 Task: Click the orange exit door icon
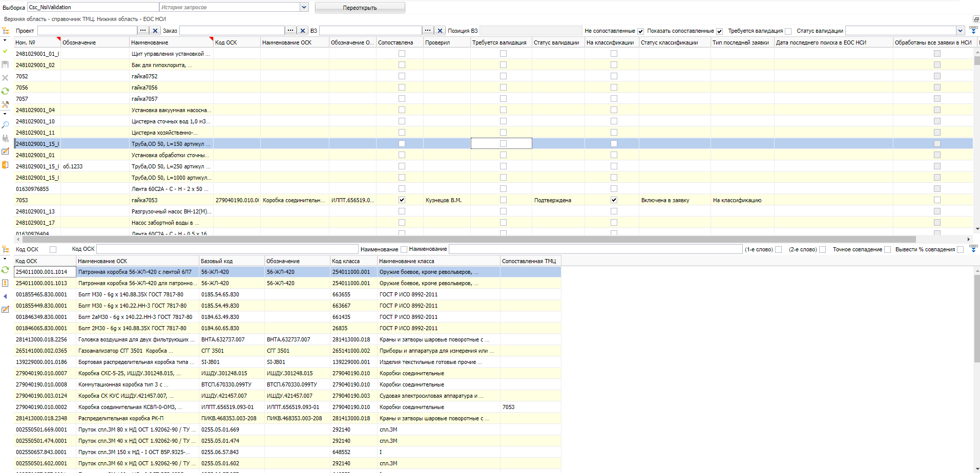[5, 165]
